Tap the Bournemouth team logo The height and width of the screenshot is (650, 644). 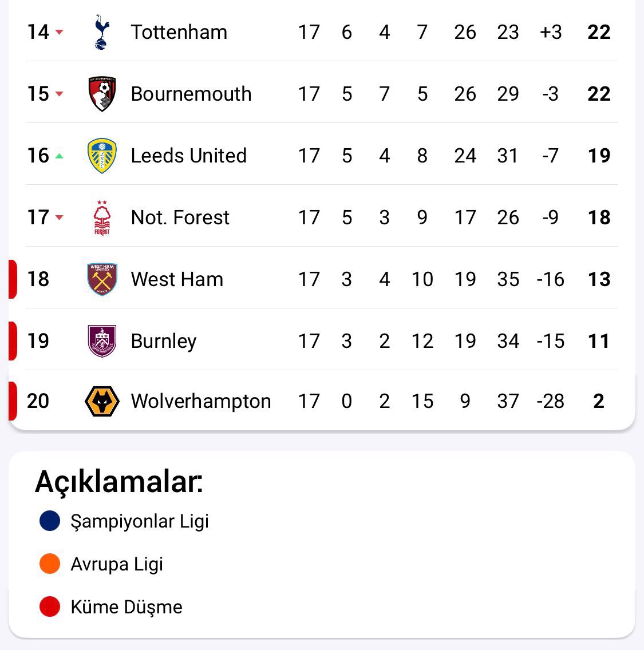[x=102, y=94]
